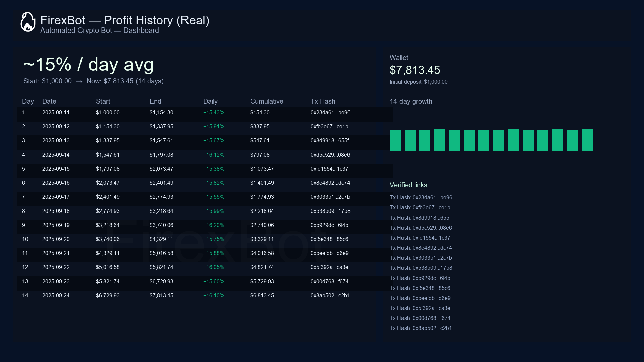Click the daily gain +16.20% on day 9

tap(214, 225)
